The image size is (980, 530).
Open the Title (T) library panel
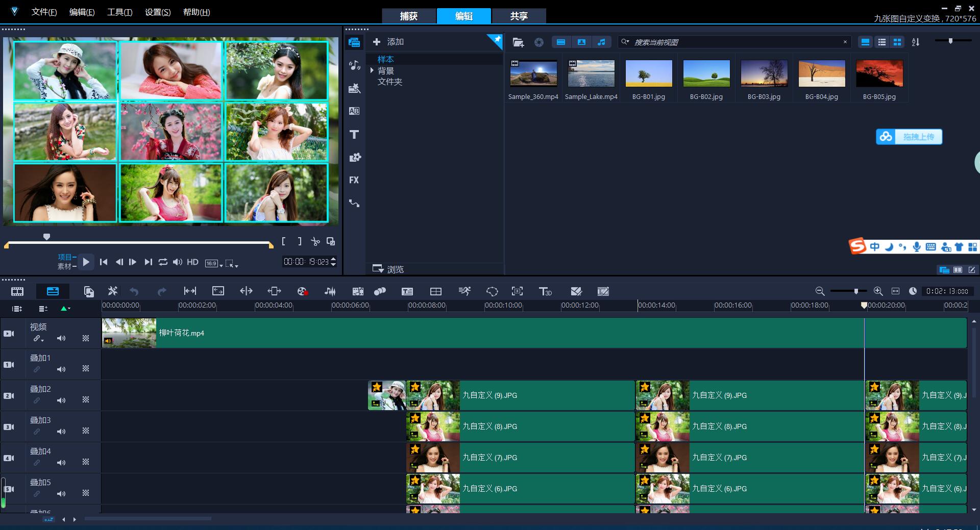tap(354, 135)
